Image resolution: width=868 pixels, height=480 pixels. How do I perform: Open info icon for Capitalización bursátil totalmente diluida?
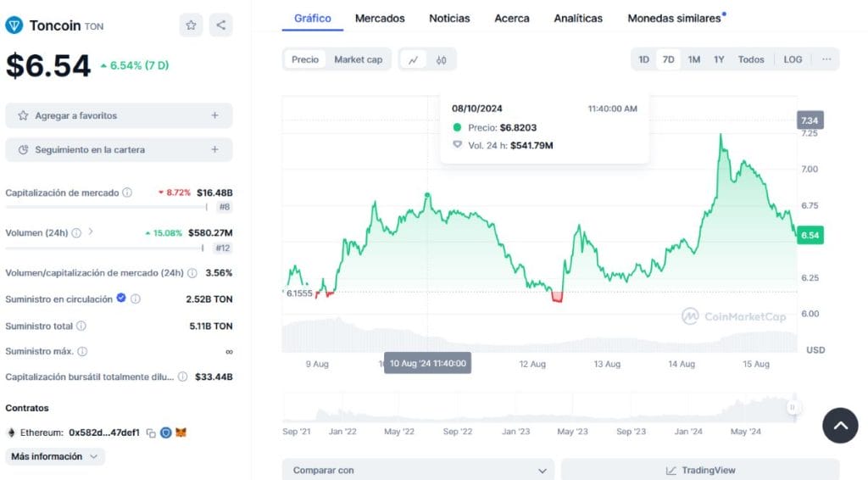(183, 377)
